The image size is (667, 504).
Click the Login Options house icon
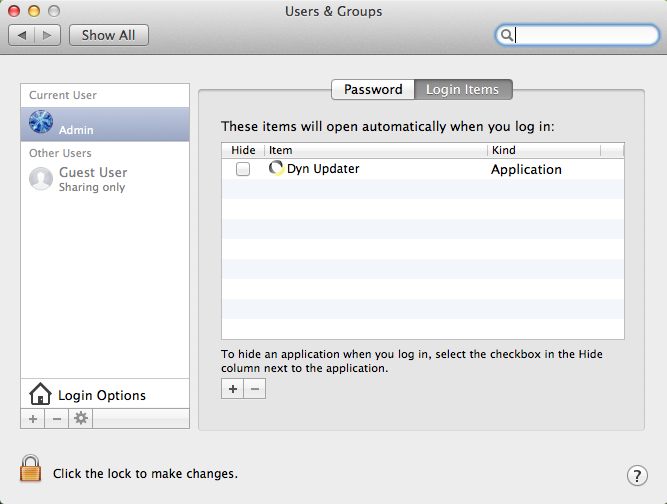pyautogui.click(x=40, y=394)
